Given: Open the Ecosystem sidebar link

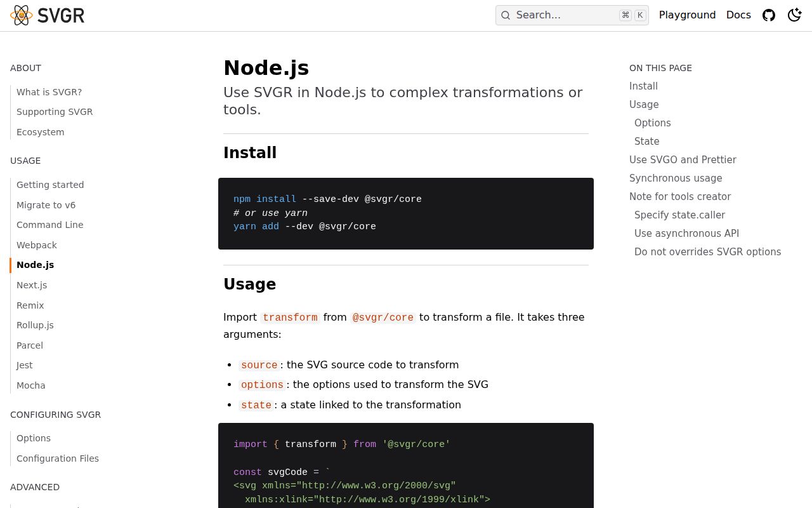Looking at the screenshot, I should pyautogui.click(x=40, y=132).
